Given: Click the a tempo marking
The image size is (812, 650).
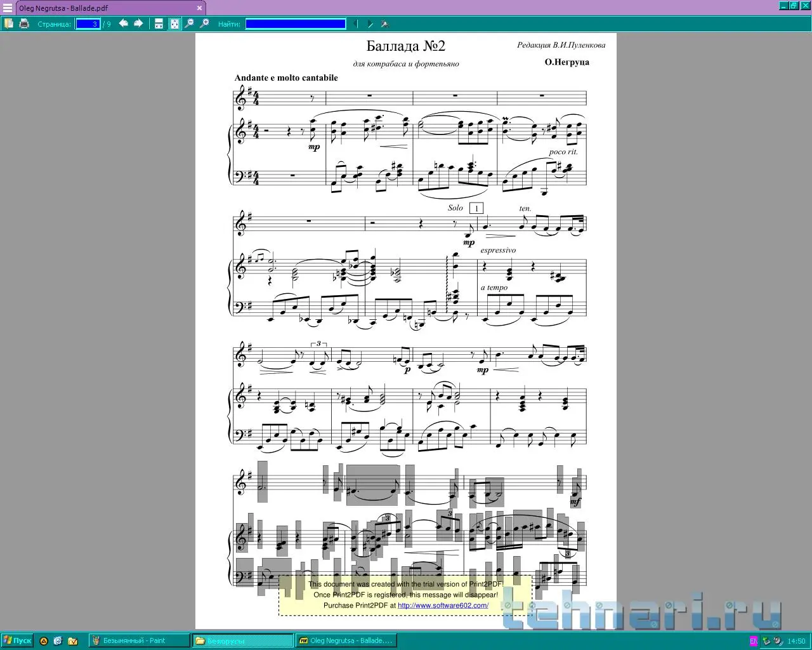Looking at the screenshot, I should [494, 288].
